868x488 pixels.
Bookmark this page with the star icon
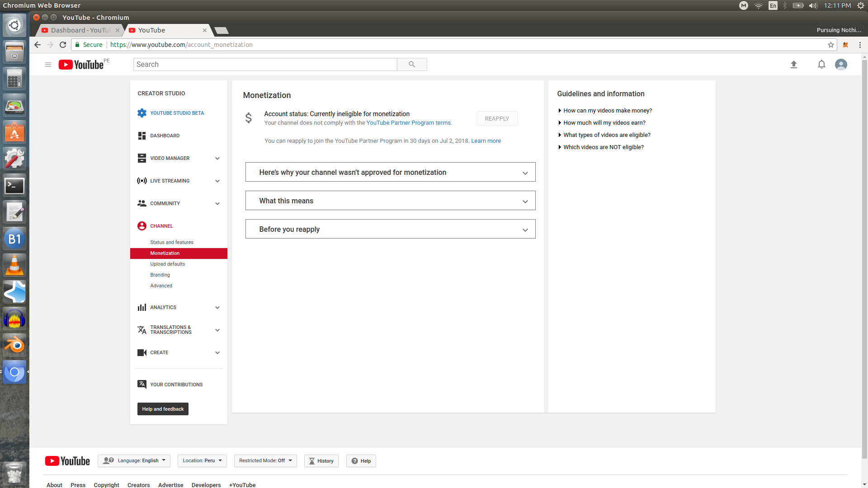830,45
